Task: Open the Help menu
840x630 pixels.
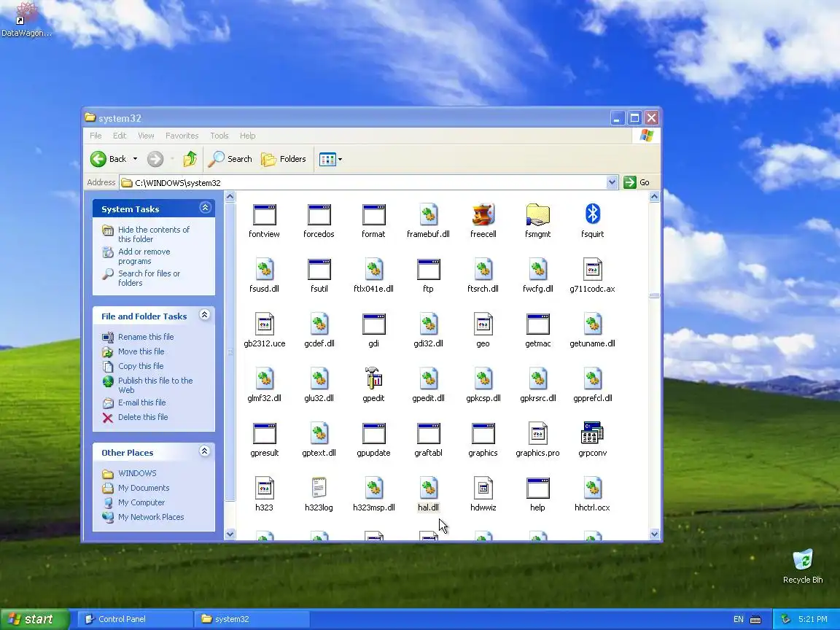Action: (x=247, y=136)
